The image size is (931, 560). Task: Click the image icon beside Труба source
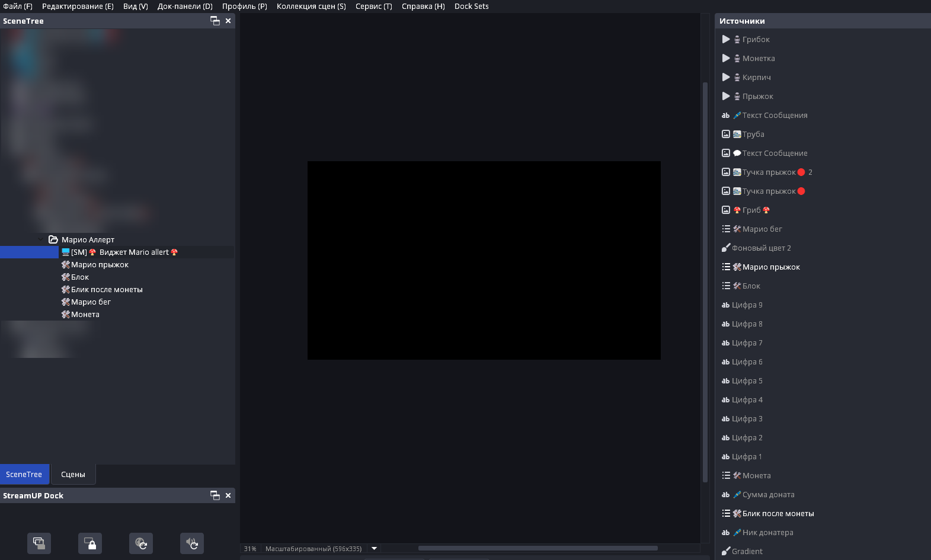[726, 134]
